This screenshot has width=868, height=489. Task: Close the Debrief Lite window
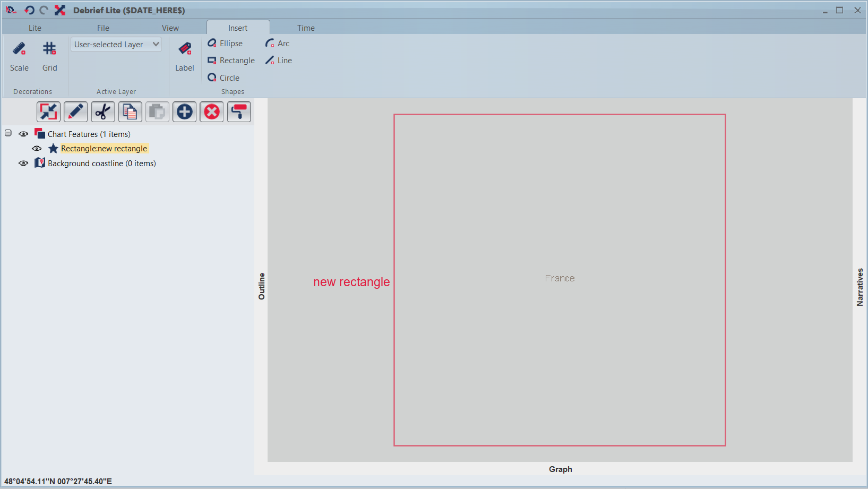[x=857, y=10]
